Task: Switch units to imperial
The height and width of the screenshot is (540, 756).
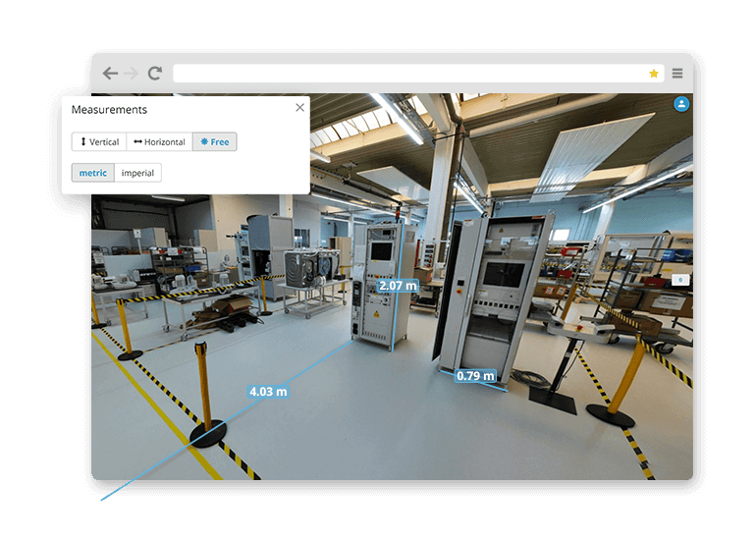Action: tap(137, 173)
